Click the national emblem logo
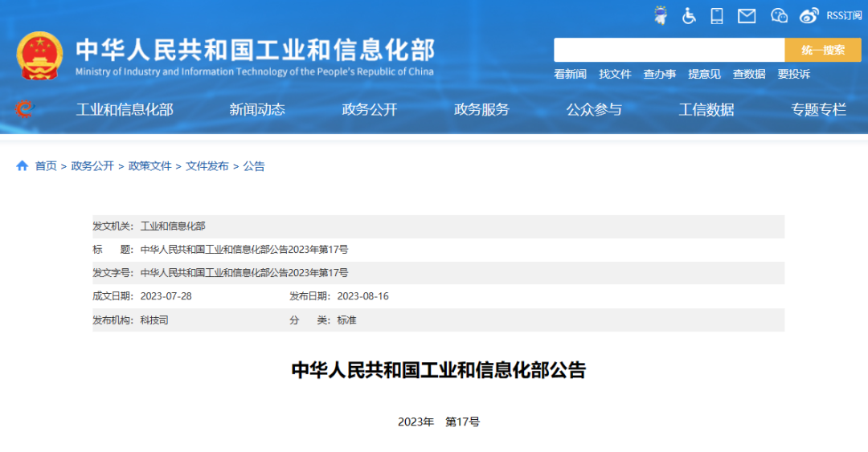 pos(39,56)
